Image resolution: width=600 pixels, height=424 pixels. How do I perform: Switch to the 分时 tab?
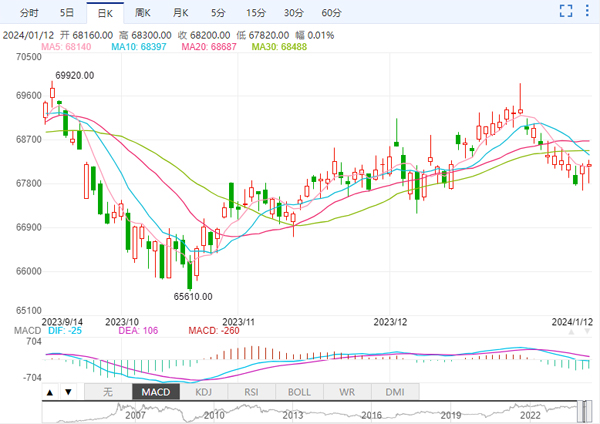coord(29,13)
